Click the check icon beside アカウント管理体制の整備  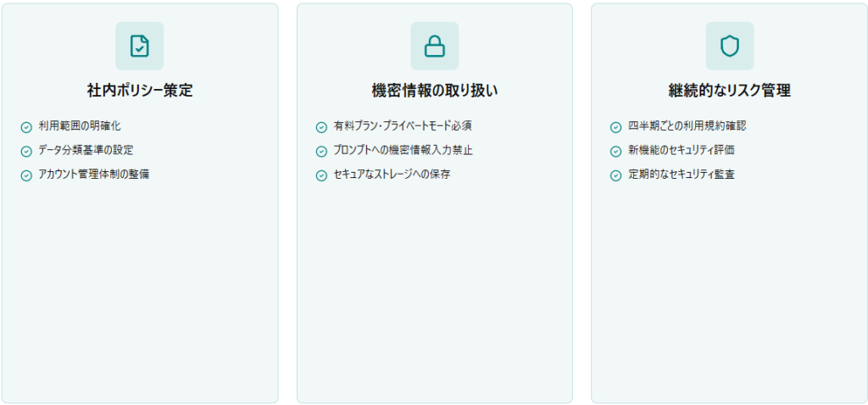tap(26, 175)
